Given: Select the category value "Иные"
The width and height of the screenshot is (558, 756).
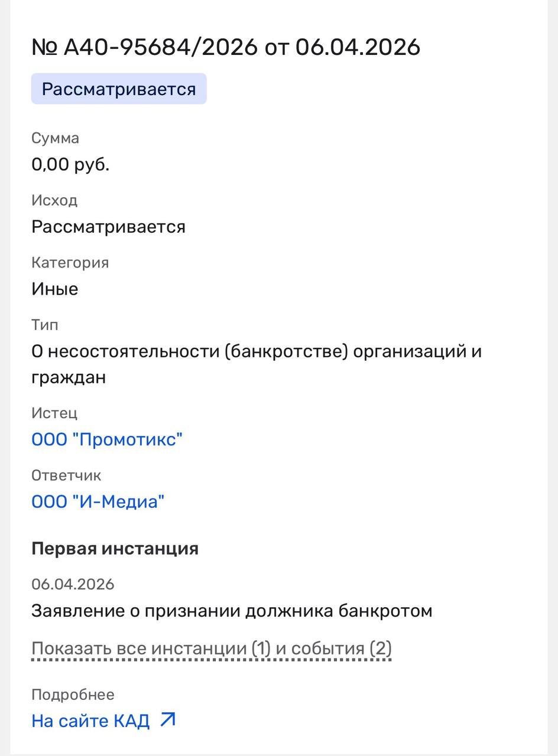Looking at the screenshot, I should (x=55, y=289).
